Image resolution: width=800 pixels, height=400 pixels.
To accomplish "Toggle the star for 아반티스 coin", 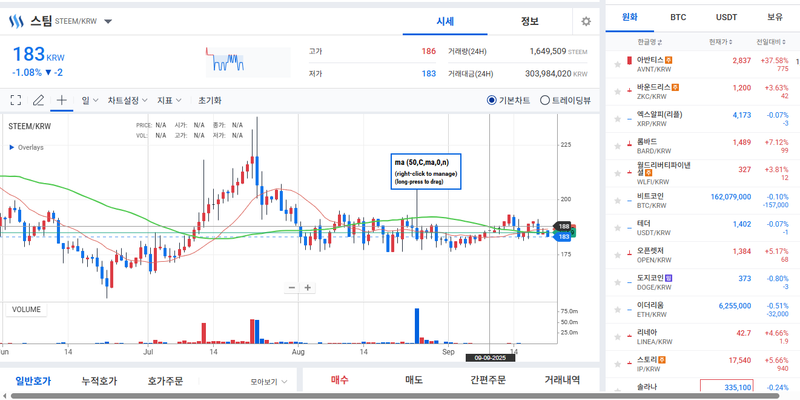I will pyautogui.click(x=616, y=62).
